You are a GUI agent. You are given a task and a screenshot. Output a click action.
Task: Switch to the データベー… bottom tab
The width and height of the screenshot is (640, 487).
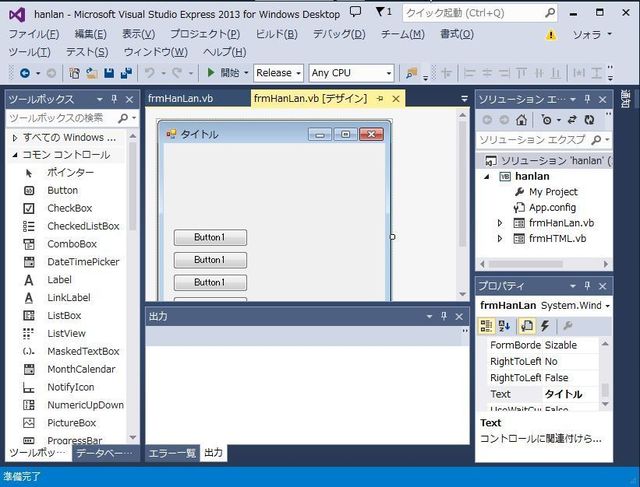(104, 453)
